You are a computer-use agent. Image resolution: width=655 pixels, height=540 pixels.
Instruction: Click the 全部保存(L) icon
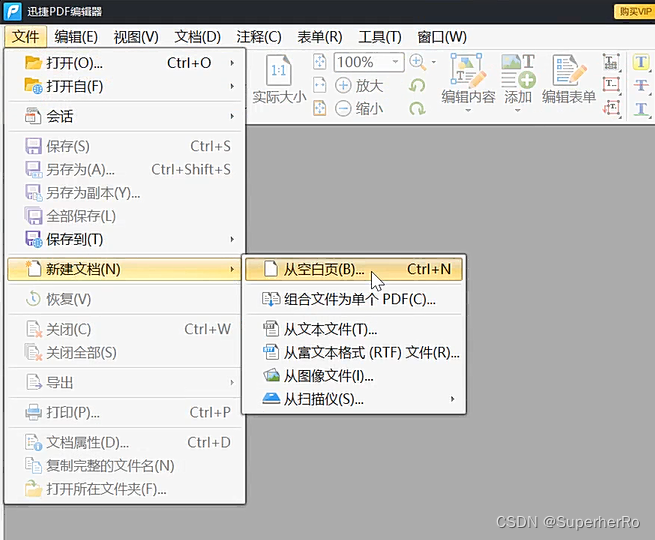(33, 216)
